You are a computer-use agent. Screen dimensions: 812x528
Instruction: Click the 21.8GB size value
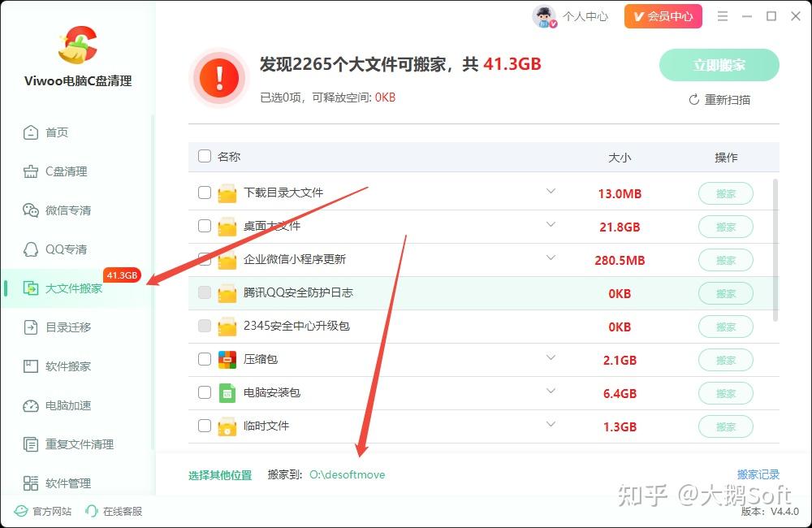click(620, 227)
